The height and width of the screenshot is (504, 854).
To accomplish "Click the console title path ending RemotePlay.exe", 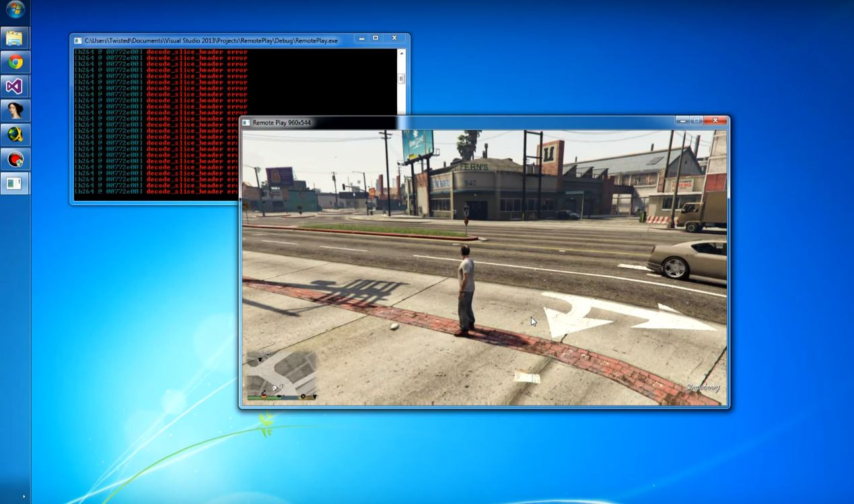I will click(211, 41).
